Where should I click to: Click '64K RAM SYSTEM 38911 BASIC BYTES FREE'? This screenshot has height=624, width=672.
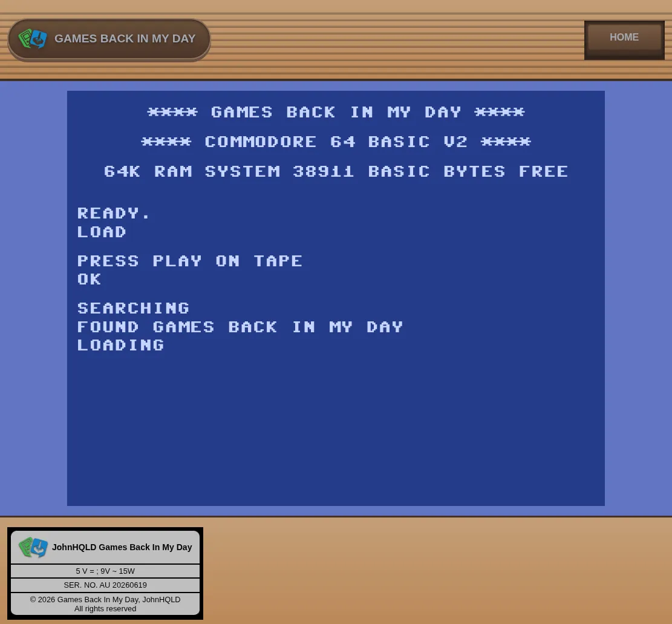point(336,171)
